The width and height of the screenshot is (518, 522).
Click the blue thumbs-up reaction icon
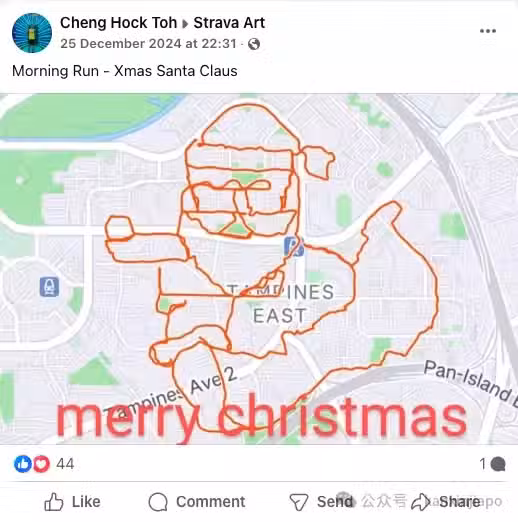23,464
